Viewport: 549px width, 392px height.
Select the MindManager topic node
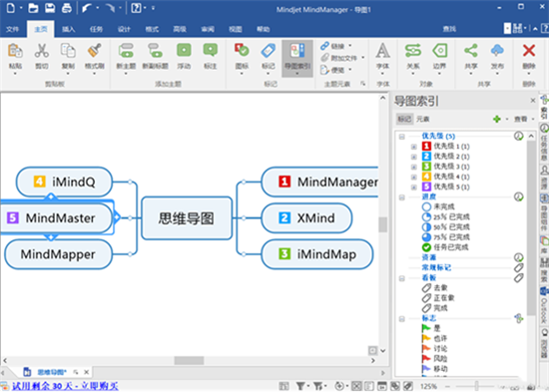click(x=319, y=182)
